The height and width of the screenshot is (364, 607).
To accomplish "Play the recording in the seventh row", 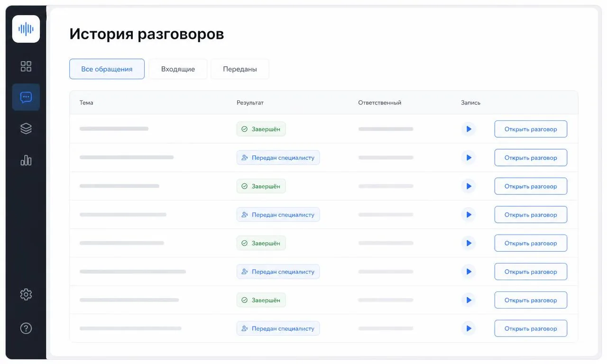I will point(469,300).
